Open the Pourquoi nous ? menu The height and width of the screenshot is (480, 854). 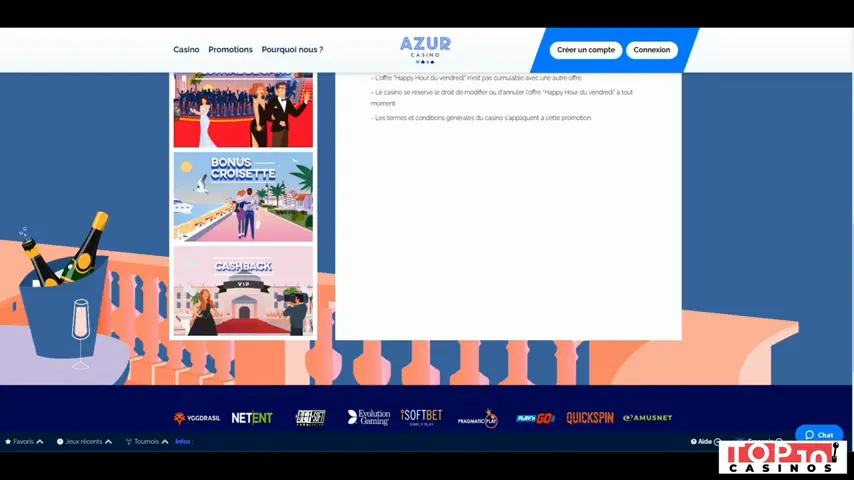pyautogui.click(x=292, y=50)
